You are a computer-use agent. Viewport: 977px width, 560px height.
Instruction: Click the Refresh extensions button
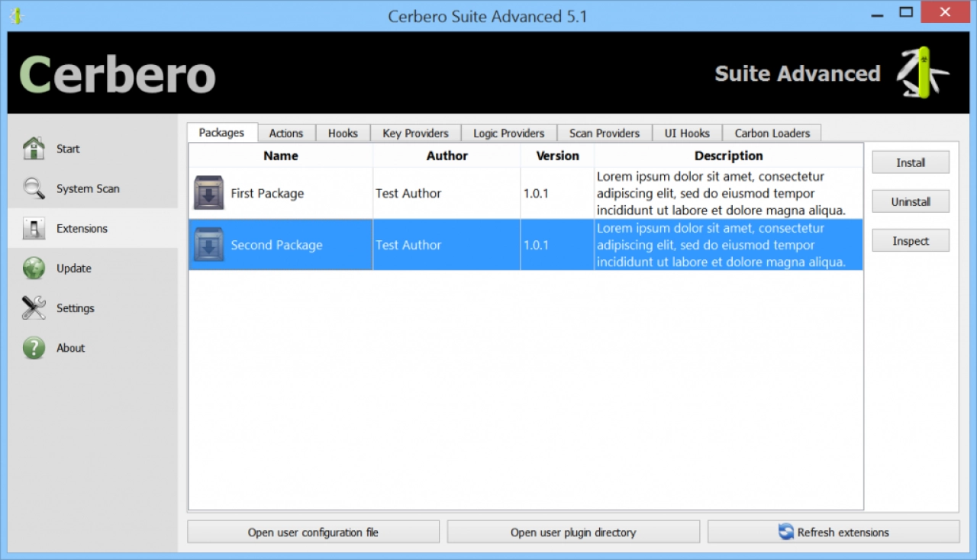pyautogui.click(x=834, y=532)
